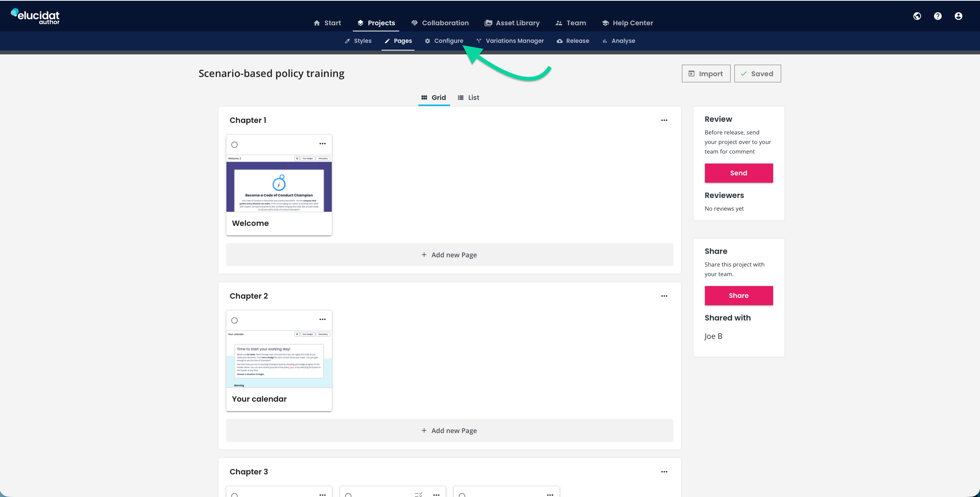
Task: Go to the Start home tab
Action: (327, 23)
